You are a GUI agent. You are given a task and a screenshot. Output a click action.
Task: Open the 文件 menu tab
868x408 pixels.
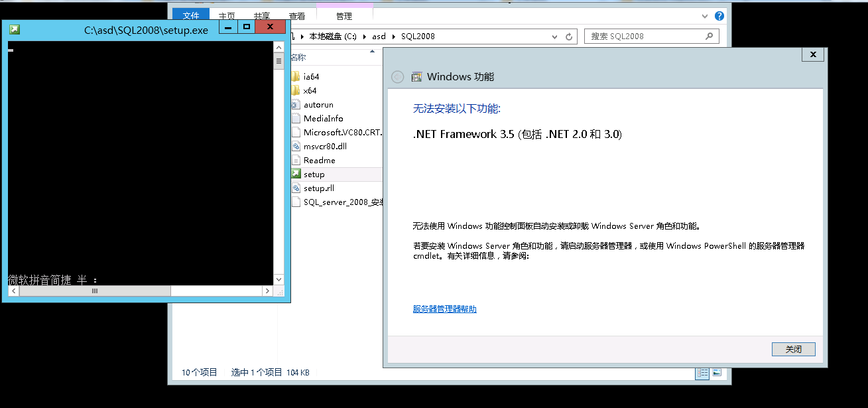click(x=190, y=16)
